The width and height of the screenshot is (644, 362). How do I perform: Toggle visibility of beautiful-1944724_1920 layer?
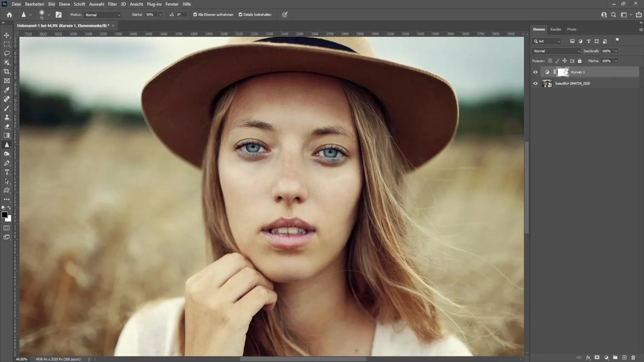click(535, 83)
